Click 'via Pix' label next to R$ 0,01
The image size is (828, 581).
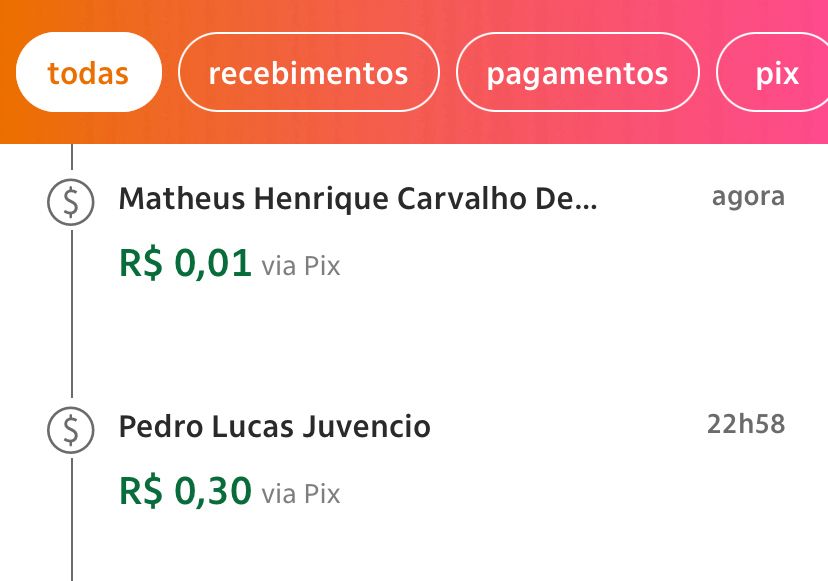point(301,267)
